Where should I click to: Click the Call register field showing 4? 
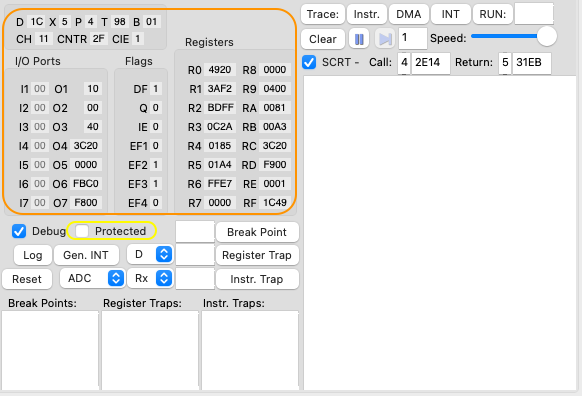pyautogui.click(x=404, y=63)
